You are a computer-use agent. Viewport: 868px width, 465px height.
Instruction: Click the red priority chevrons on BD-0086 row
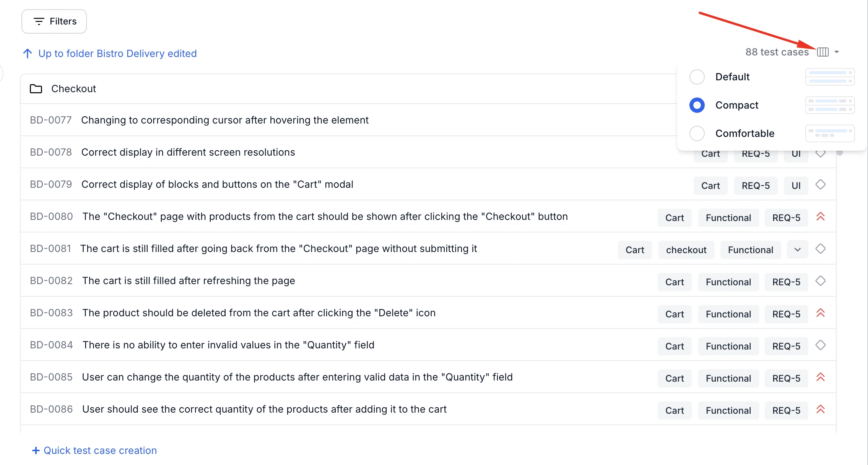pyautogui.click(x=821, y=410)
